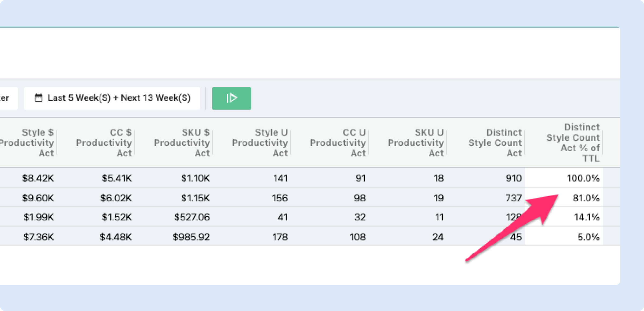The width and height of the screenshot is (644, 311).
Task: Select the 178 Style U cell
Action: pyautogui.click(x=280, y=237)
